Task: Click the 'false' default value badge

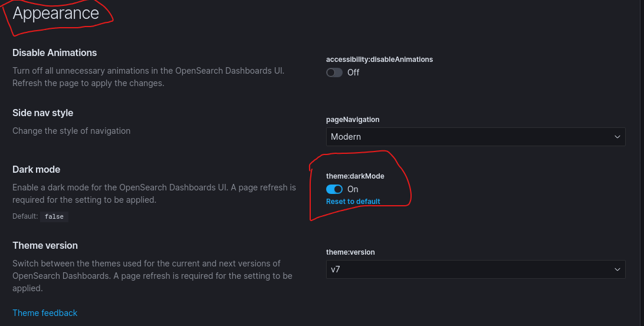Action: tap(54, 216)
